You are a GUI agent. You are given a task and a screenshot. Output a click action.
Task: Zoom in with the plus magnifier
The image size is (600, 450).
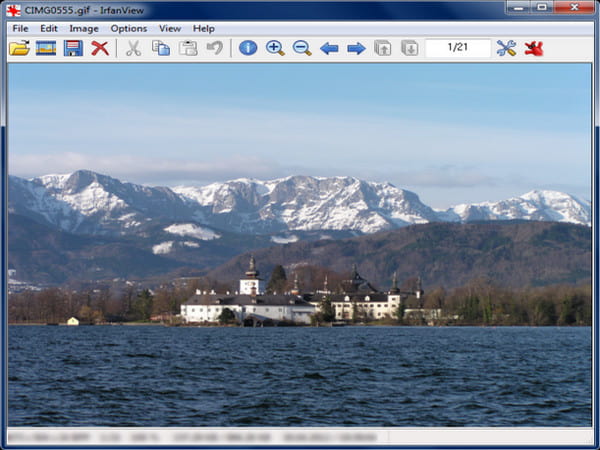275,48
